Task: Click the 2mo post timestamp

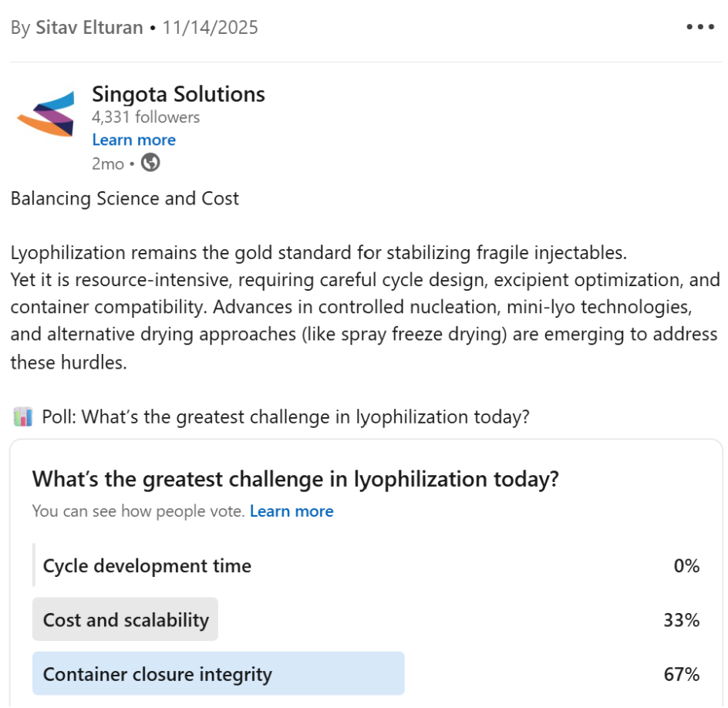Action: click(x=108, y=163)
